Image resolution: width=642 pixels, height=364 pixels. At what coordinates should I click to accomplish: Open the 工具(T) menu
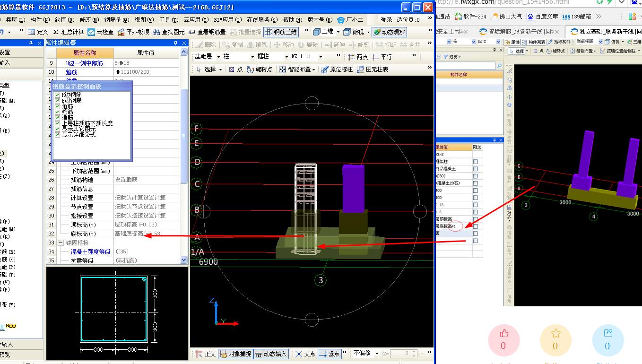tap(168, 20)
